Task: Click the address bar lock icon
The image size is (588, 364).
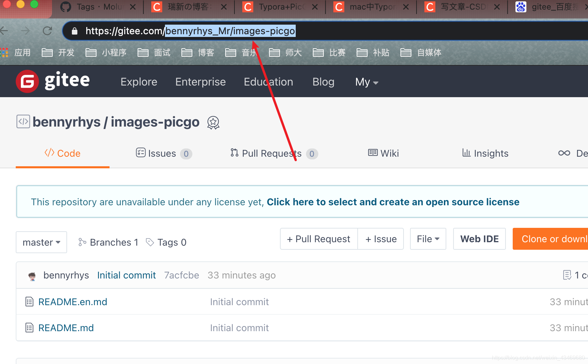Action: click(x=75, y=31)
